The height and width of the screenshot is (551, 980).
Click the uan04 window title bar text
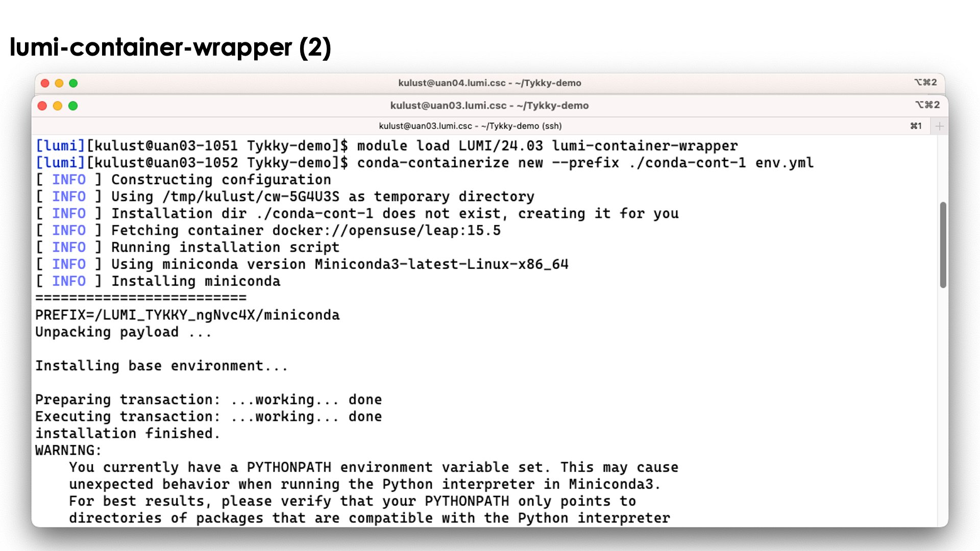pyautogui.click(x=489, y=83)
